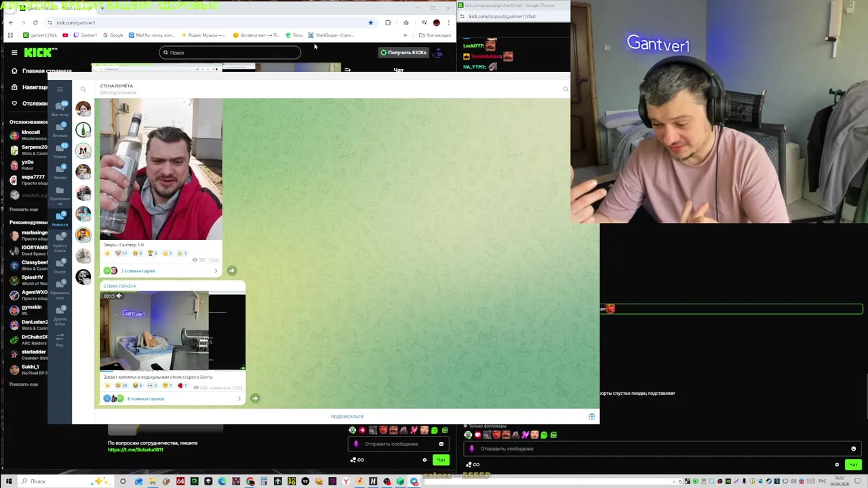Click 'СТЕНА ПОЧЁТА' channel header
This screenshot has height=488, width=868.
click(x=117, y=86)
